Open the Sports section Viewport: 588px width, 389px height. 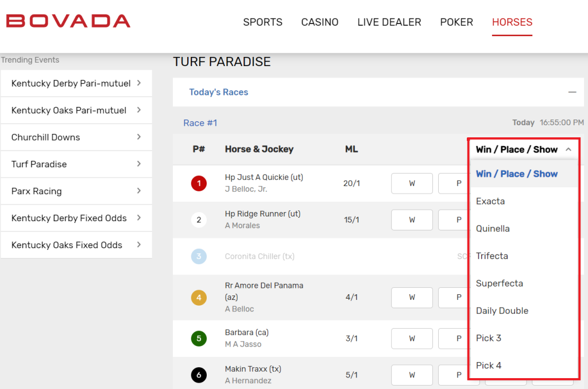pos(262,22)
